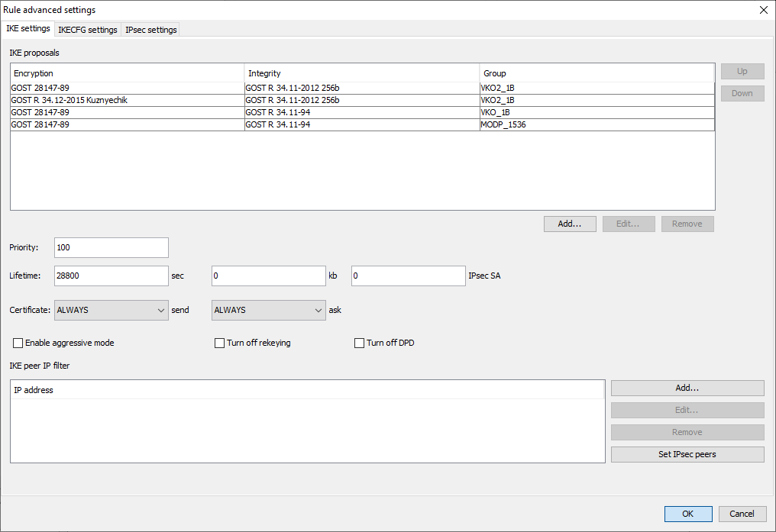Close the Rule advanced settings dialog
This screenshot has height=532, width=776.
[763, 10]
